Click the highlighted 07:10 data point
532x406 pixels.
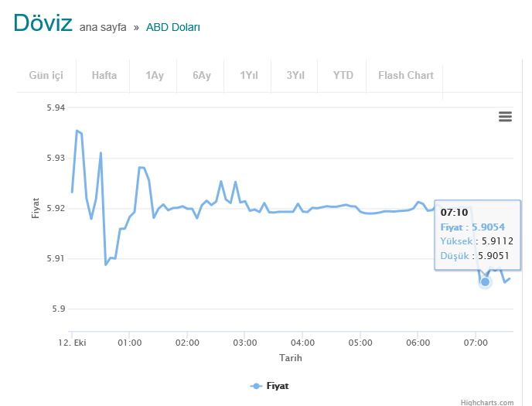[x=485, y=281]
